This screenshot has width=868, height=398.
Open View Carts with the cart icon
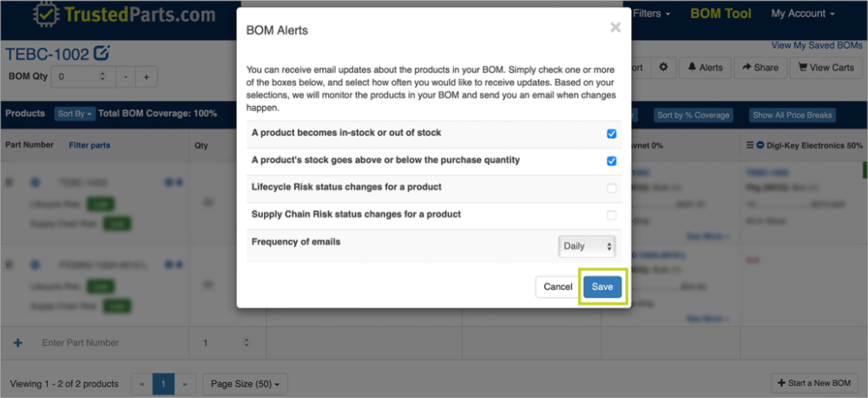825,67
